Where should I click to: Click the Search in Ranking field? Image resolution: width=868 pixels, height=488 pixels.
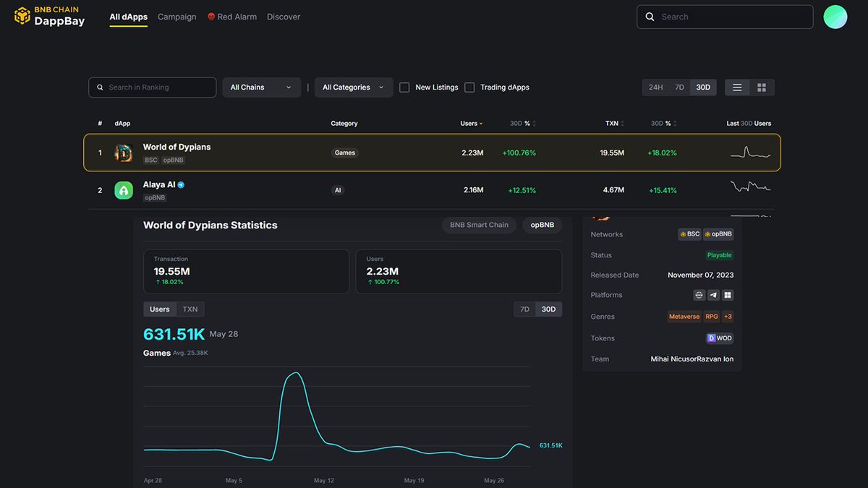pos(152,87)
